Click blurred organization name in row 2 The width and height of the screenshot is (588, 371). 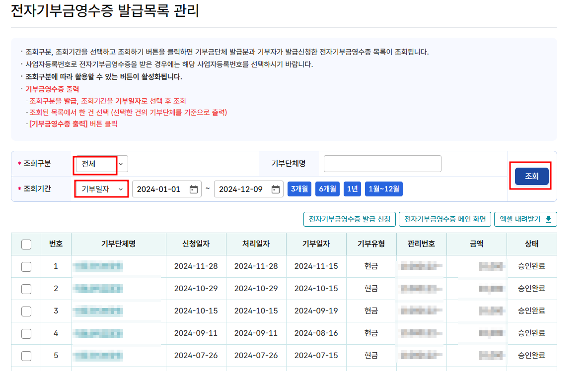tap(98, 289)
